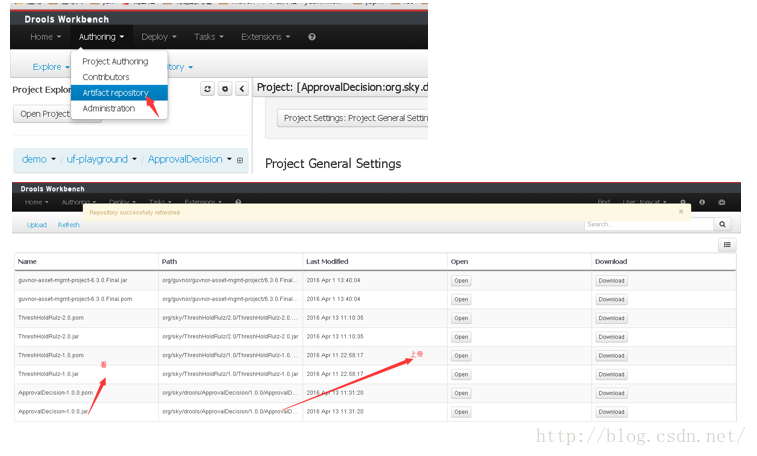Click the plus icon next to ApprovalDecision

tap(240, 160)
